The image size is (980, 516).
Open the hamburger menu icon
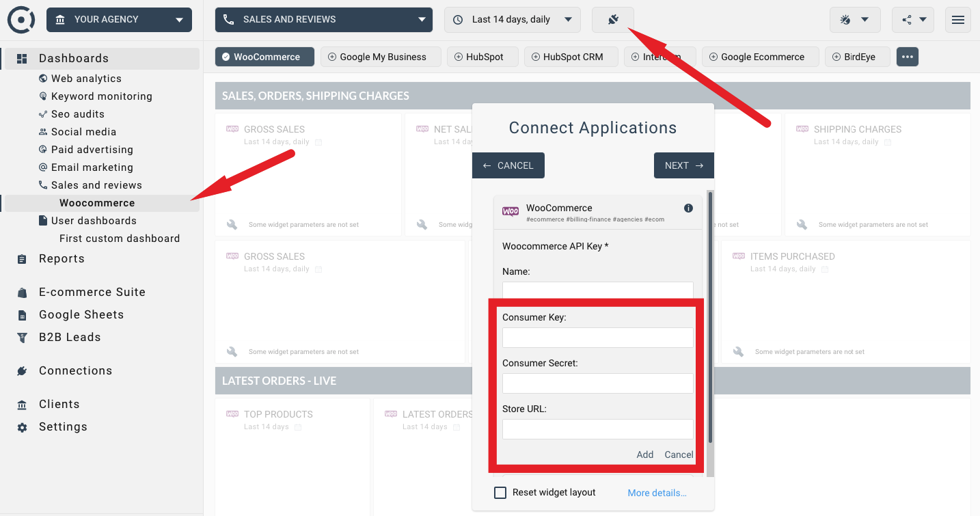tap(957, 20)
